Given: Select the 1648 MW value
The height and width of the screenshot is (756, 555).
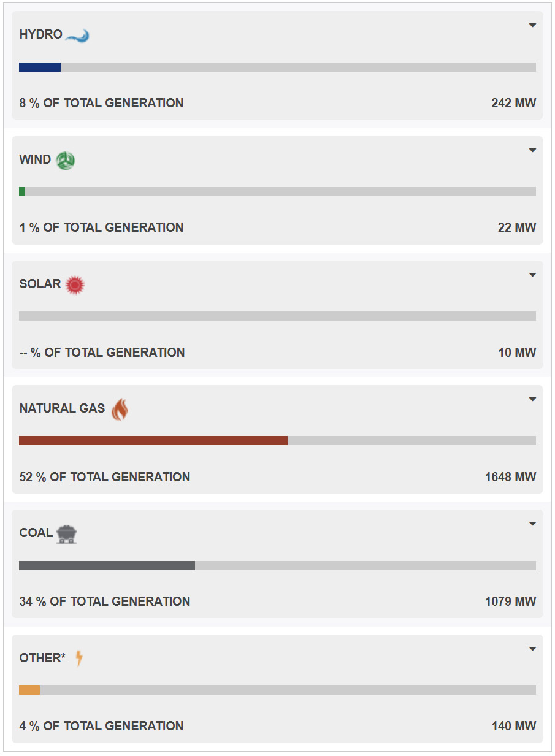Looking at the screenshot, I should (x=510, y=477).
